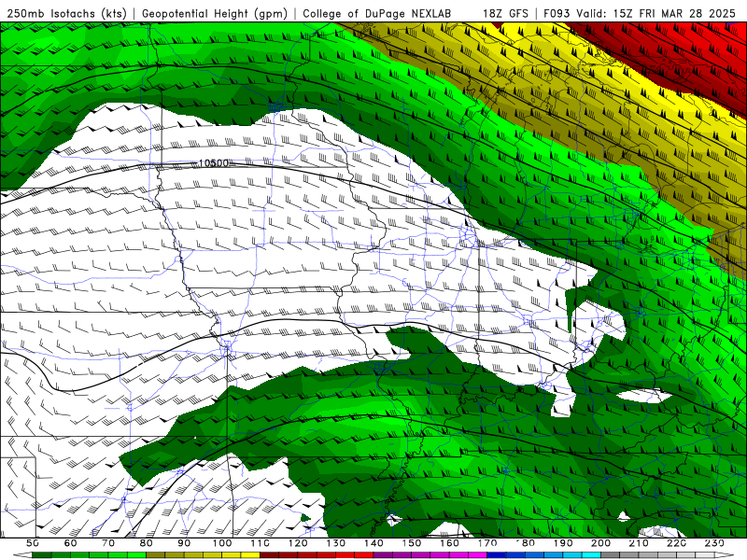The width and height of the screenshot is (747, 560).
Task: Select the bright red swatch before 140
Action: tap(364, 554)
